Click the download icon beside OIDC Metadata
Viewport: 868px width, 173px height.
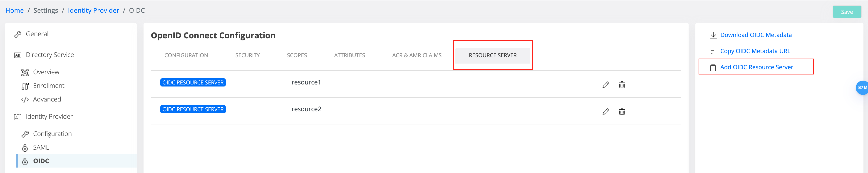pyautogui.click(x=713, y=35)
